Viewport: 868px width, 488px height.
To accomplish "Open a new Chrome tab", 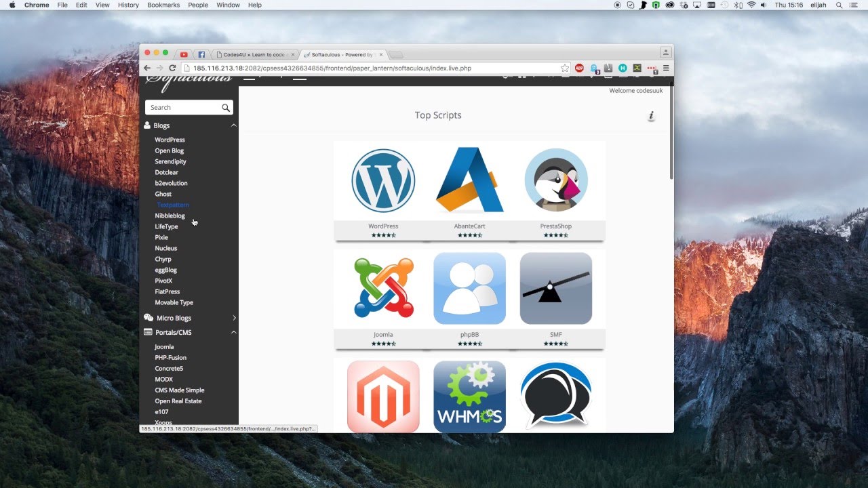I will 396,55.
